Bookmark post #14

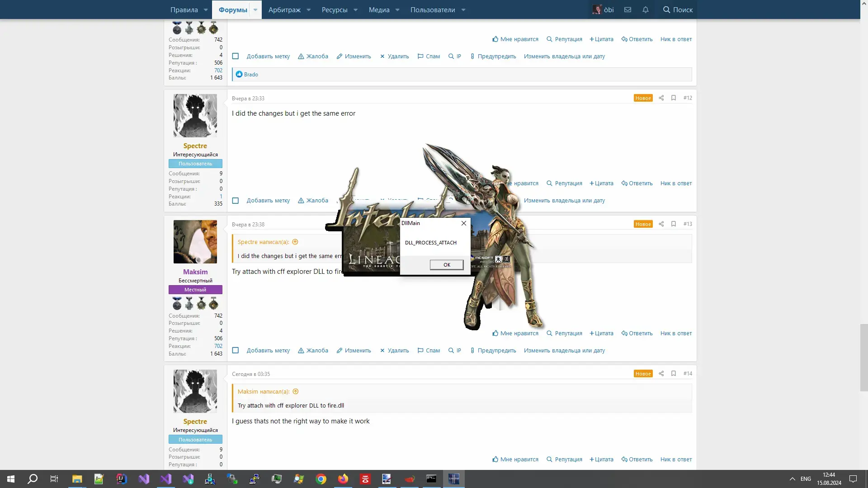point(674,374)
